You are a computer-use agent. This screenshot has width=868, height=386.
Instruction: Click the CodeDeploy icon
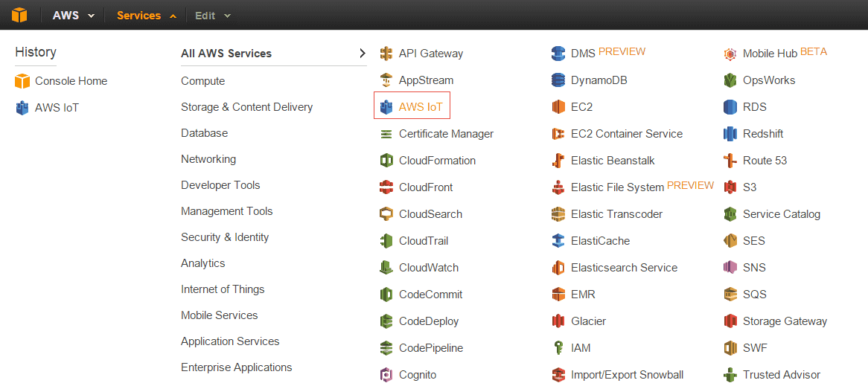[386, 321]
